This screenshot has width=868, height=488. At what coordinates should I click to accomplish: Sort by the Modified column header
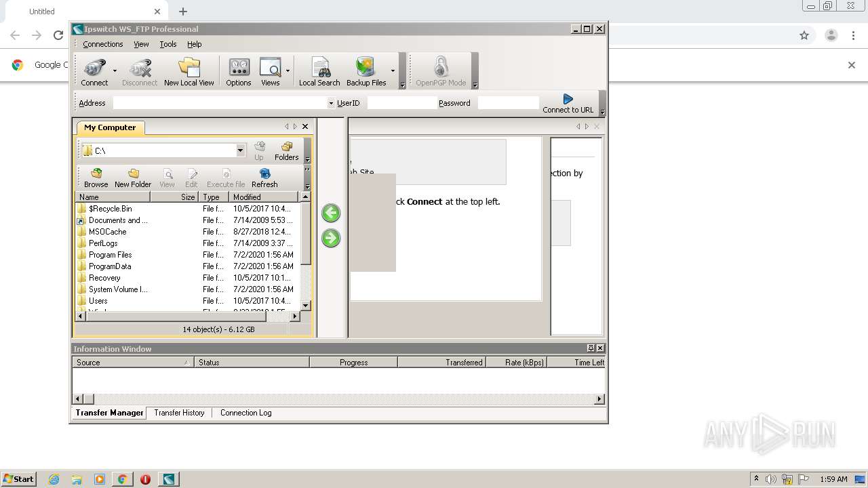coord(264,197)
